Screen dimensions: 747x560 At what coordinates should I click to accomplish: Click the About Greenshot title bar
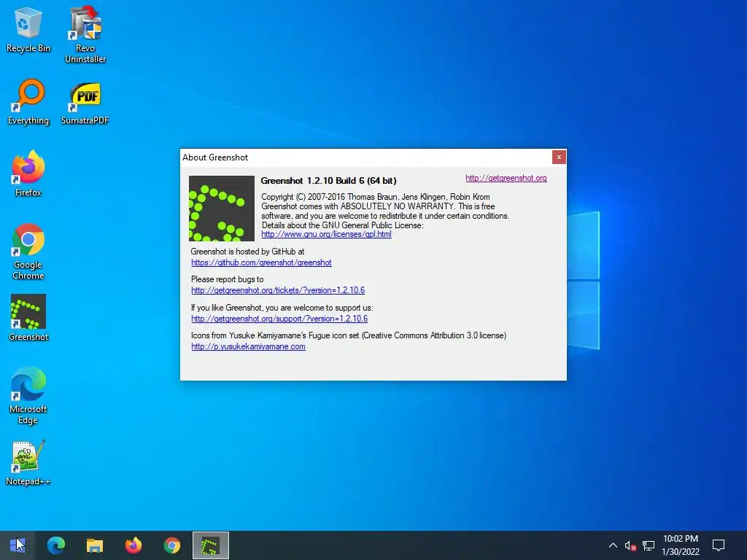click(x=366, y=157)
